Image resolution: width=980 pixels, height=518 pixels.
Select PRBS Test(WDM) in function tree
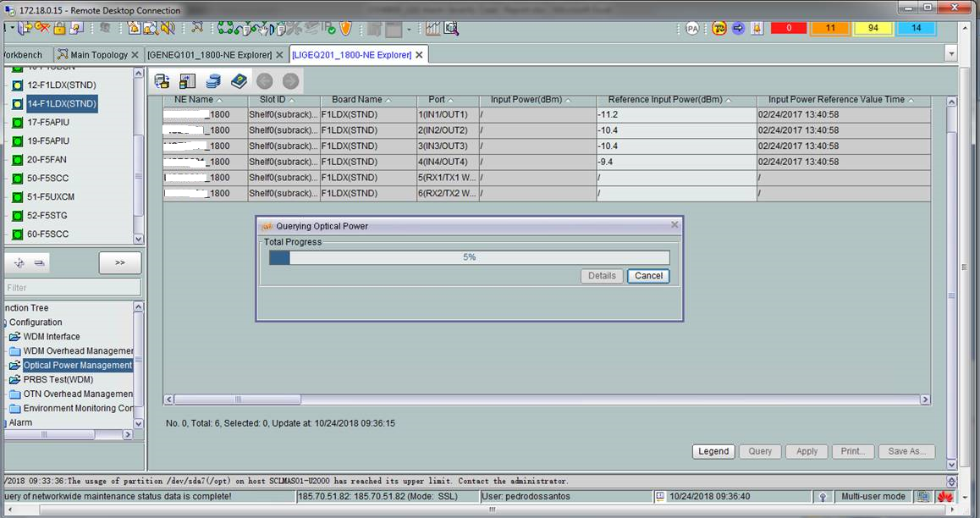point(58,380)
